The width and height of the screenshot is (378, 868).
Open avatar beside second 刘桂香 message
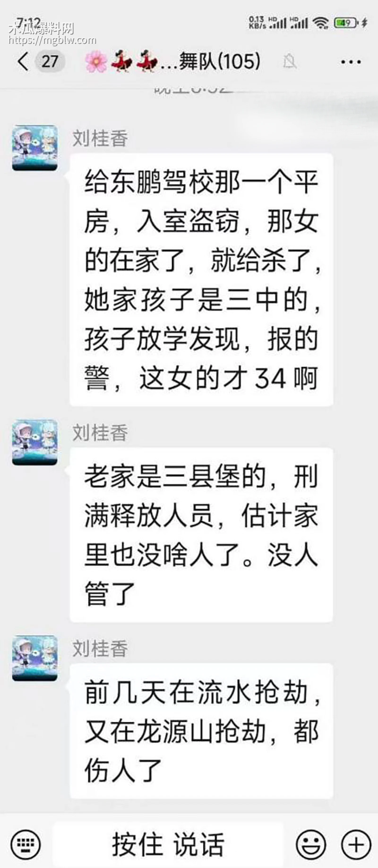coord(35,443)
